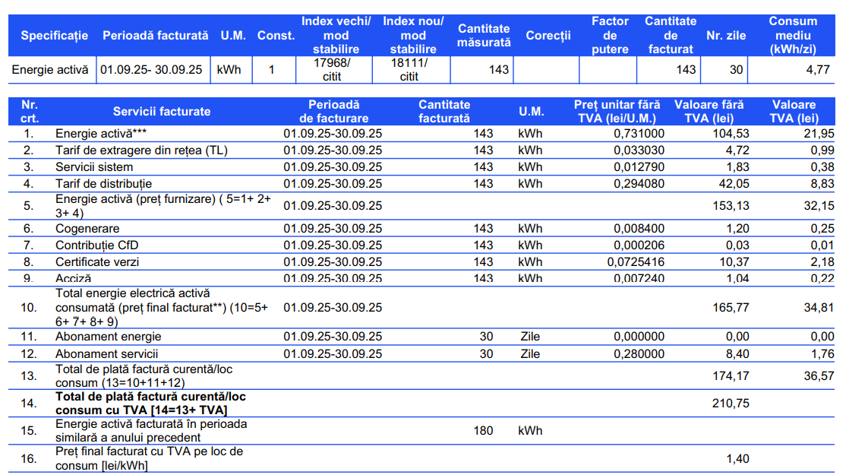Click the 'Specificație' column header
Screen dimensions: 868x475
(x=54, y=36)
